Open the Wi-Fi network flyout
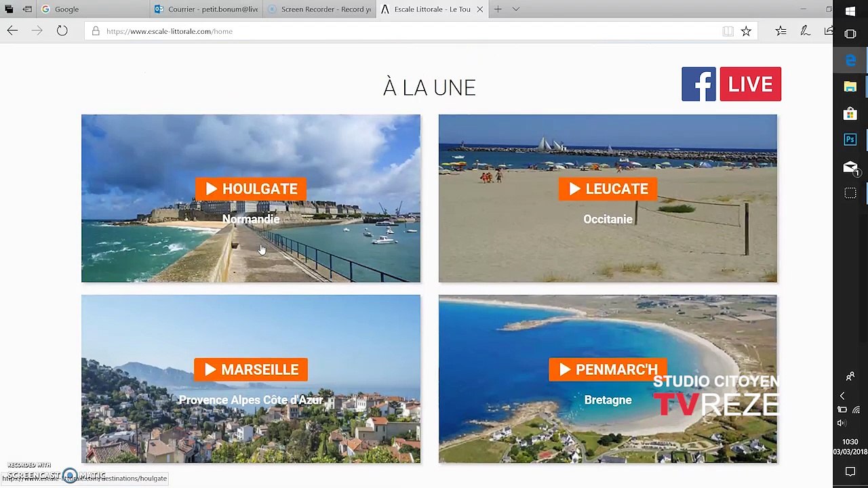The height and width of the screenshot is (488, 868). click(x=856, y=409)
